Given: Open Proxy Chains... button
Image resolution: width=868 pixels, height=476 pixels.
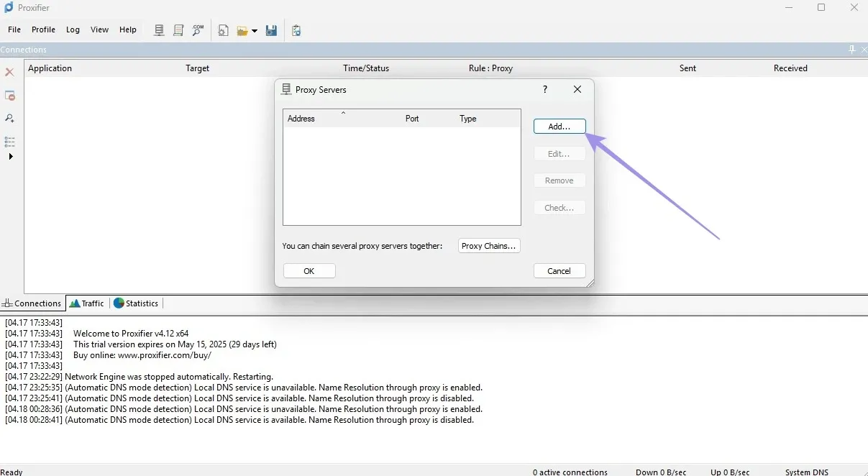Looking at the screenshot, I should 489,246.
